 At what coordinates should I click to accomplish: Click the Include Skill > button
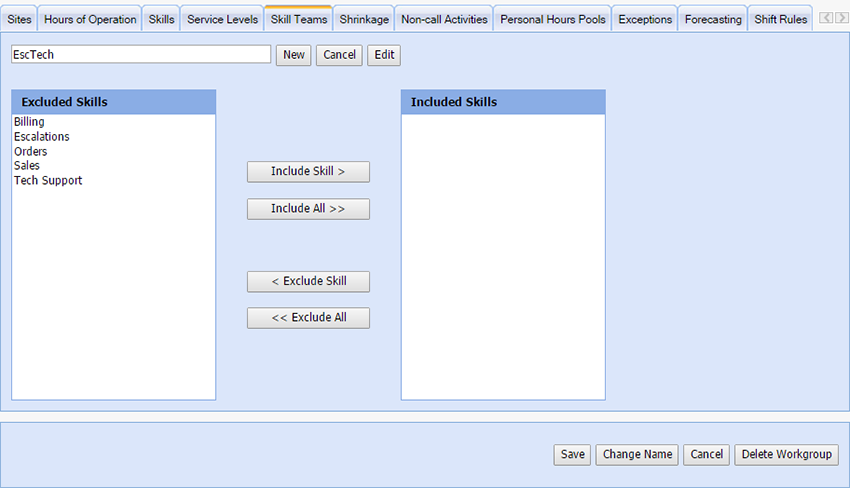(x=308, y=172)
